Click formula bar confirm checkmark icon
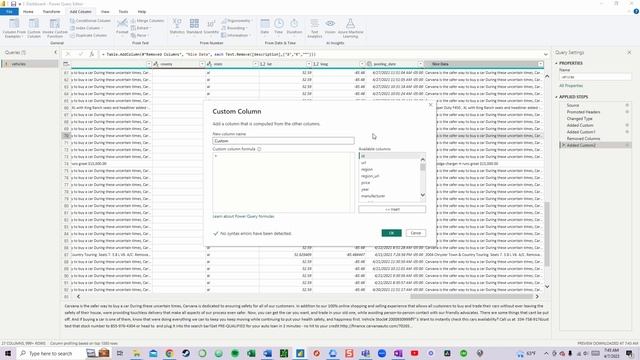 coord(81,54)
